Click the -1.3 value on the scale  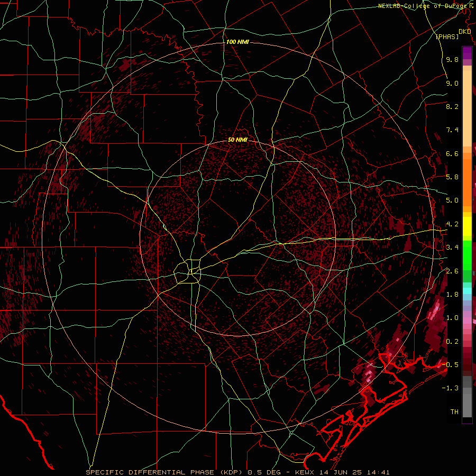click(450, 388)
